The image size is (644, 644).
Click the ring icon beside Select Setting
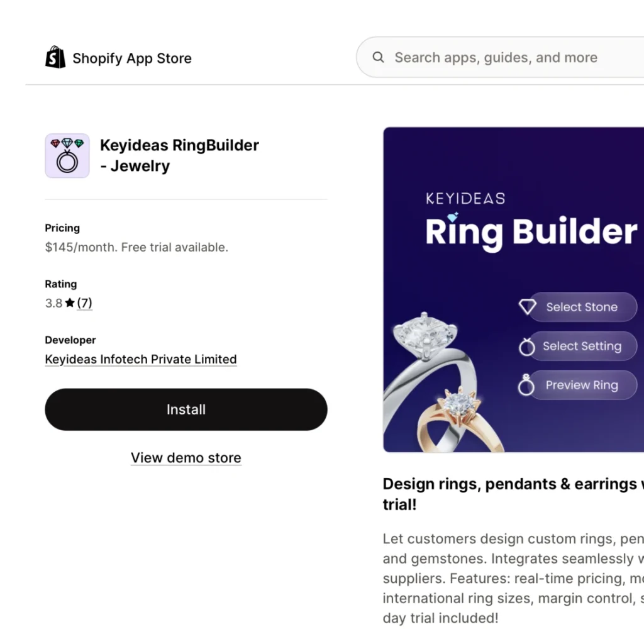pyautogui.click(x=527, y=347)
